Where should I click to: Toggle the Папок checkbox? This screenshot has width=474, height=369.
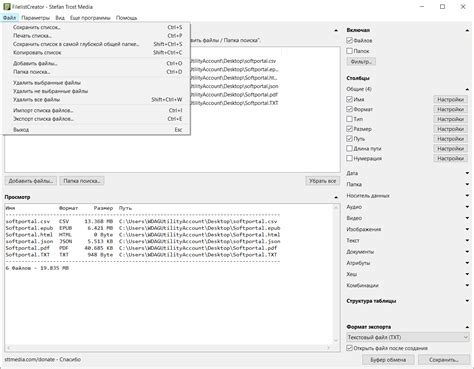[x=349, y=51]
